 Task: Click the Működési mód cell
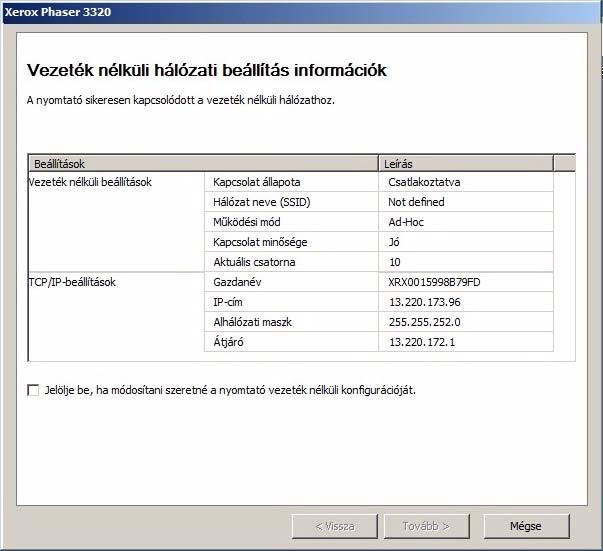coord(291,222)
